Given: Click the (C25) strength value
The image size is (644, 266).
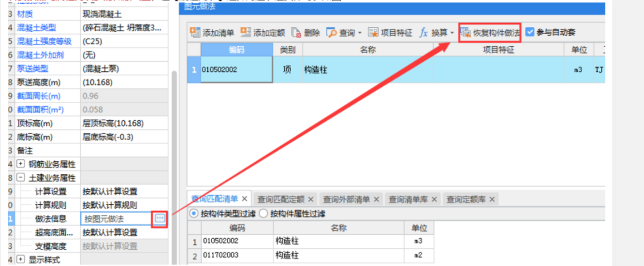Looking at the screenshot, I should 93,42.
